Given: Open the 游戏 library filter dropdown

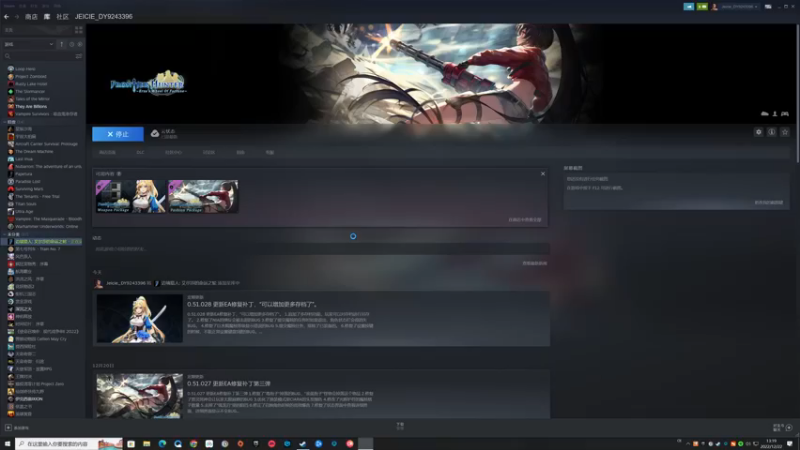Looking at the screenshot, I should [29, 44].
